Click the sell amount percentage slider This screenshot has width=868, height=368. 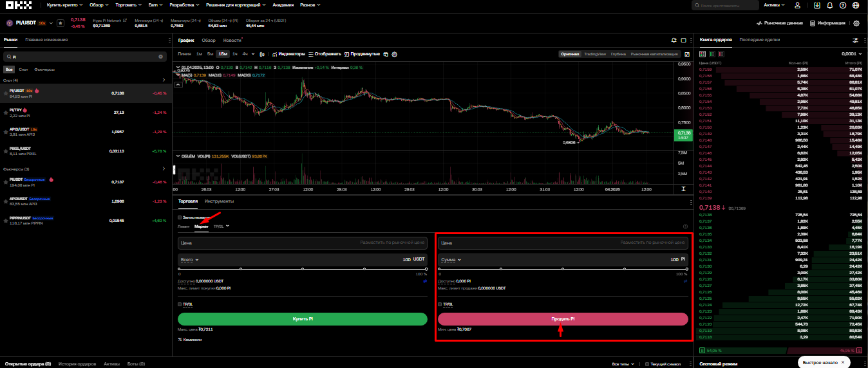click(x=563, y=269)
